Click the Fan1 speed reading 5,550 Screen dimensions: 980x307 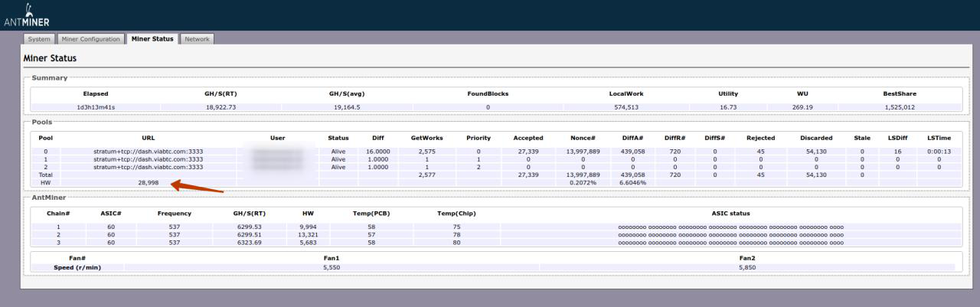[x=332, y=267]
